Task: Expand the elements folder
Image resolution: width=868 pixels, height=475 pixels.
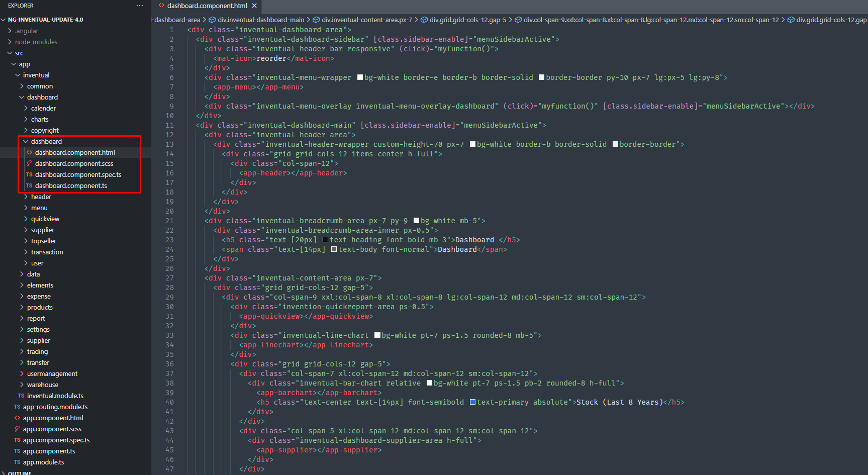Action: click(22, 285)
